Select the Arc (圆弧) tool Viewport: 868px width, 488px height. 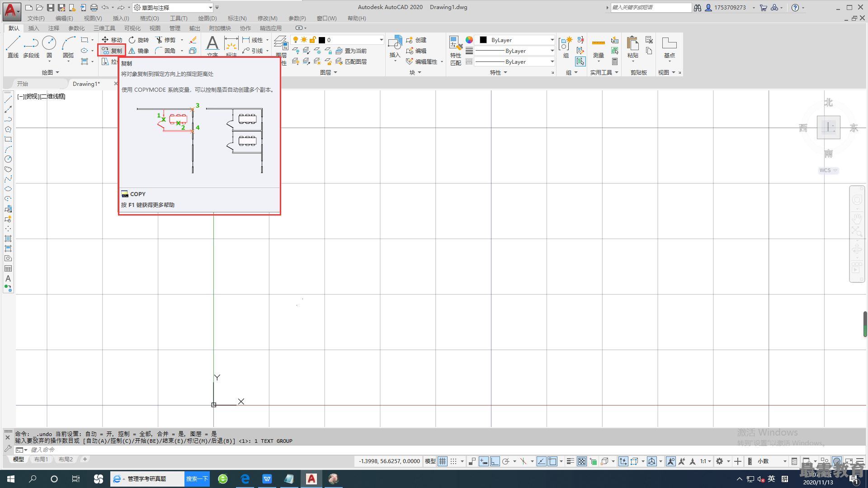(68, 47)
